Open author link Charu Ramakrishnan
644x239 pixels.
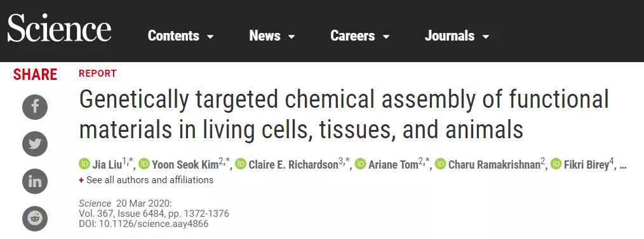494,165
